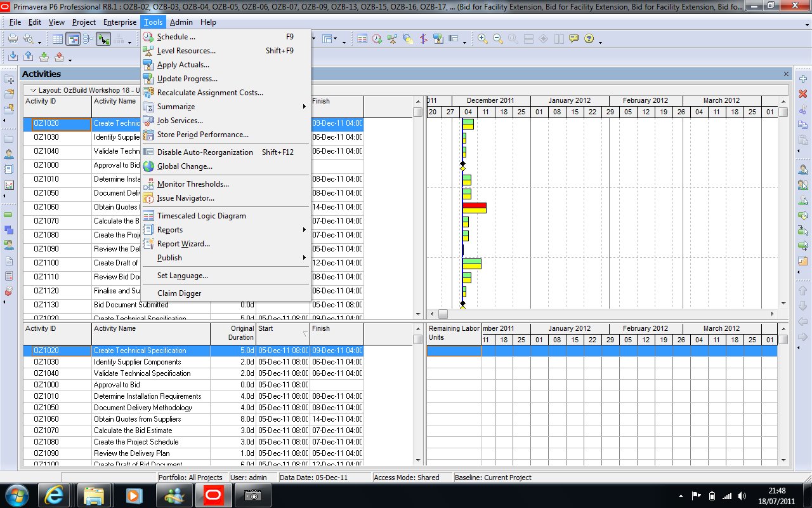Click the Copy icon in right toolbar
The width and height of the screenshot is (812, 508).
pos(803,124)
